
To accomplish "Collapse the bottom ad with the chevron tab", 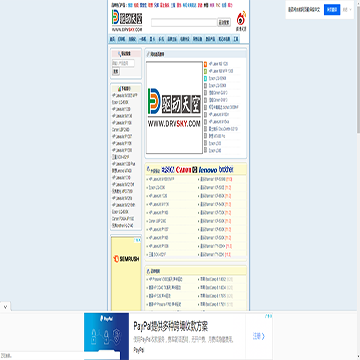I will pyautogui.click(x=6, y=306).
